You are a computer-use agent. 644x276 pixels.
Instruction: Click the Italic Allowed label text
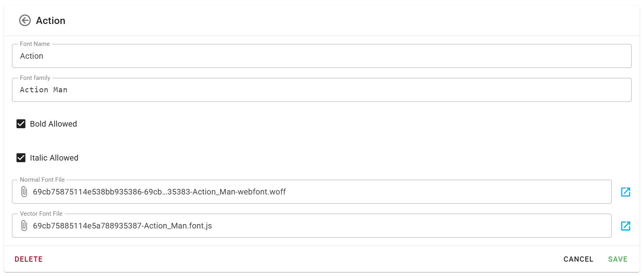54,158
